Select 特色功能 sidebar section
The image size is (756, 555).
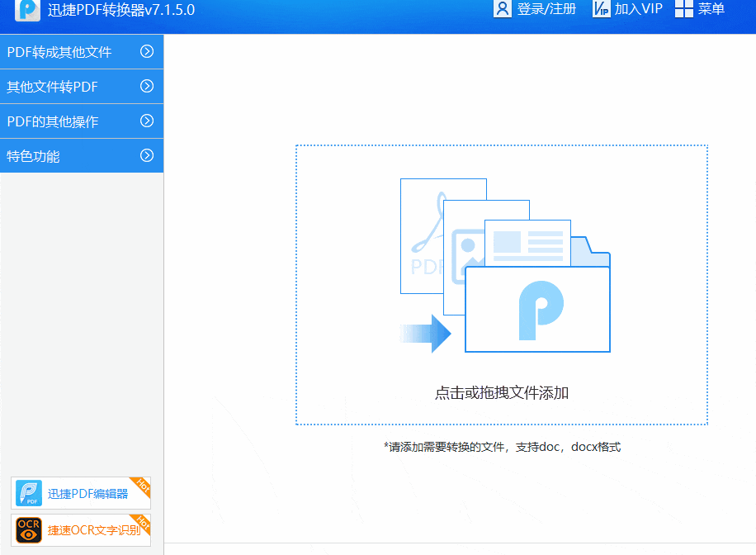click(82, 156)
